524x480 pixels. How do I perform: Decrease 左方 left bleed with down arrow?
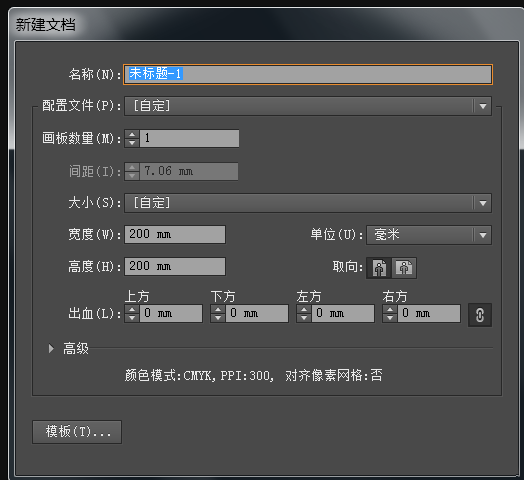tap(304, 318)
